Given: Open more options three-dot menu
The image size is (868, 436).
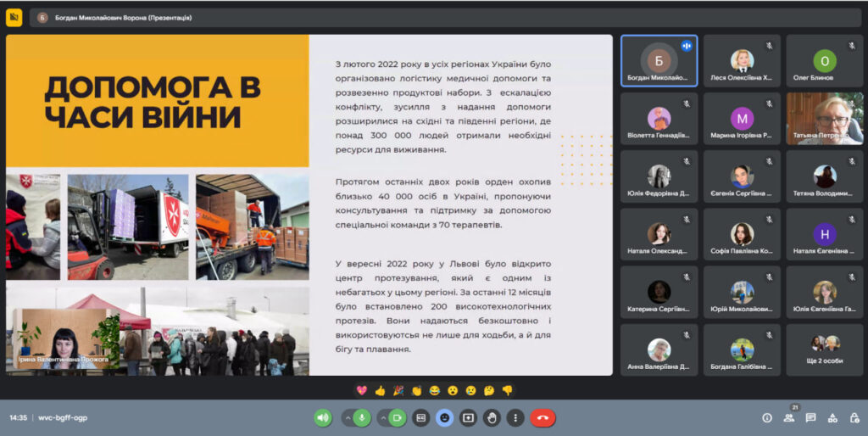Looking at the screenshot, I should [515, 417].
